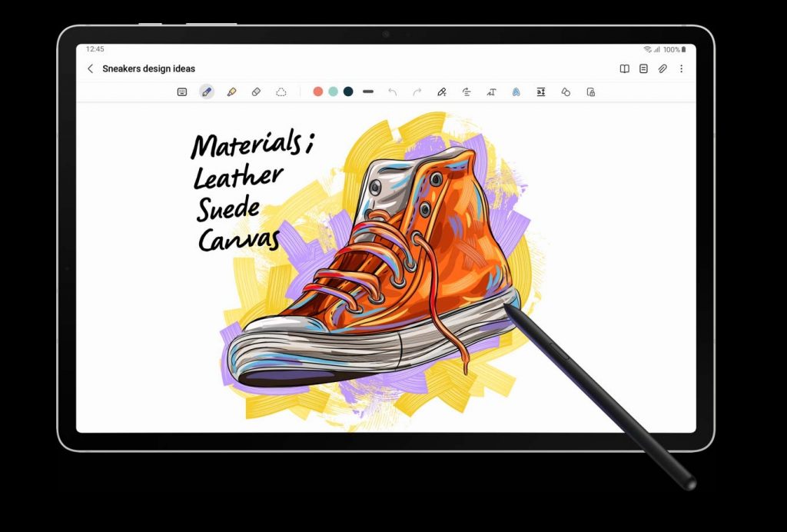
Task: Select the Eraser tool
Action: pyautogui.click(x=256, y=91)
